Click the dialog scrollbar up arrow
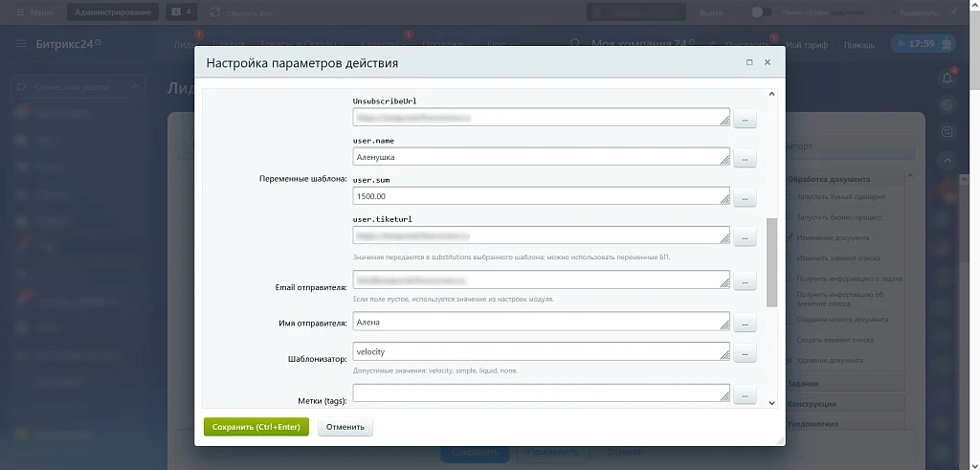Viewport: 980px width, 470px height. [x=771, y=95]
